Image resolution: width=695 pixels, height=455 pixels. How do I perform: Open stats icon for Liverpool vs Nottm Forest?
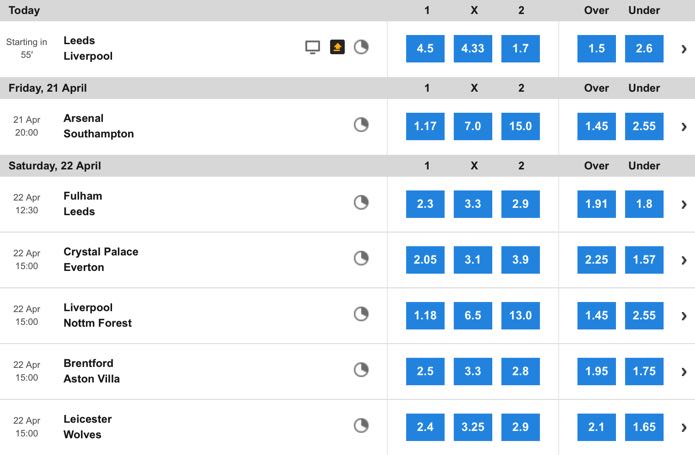(361, 314)
